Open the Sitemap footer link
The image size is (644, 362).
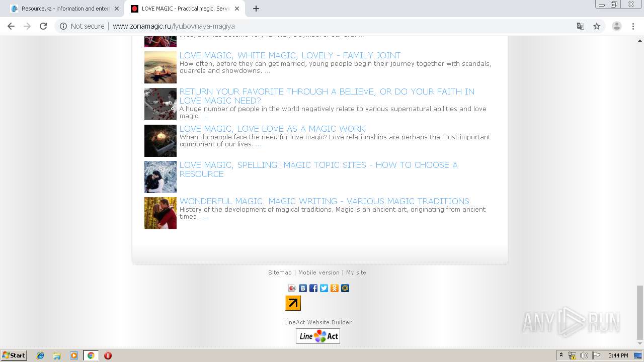coord(280,273)
